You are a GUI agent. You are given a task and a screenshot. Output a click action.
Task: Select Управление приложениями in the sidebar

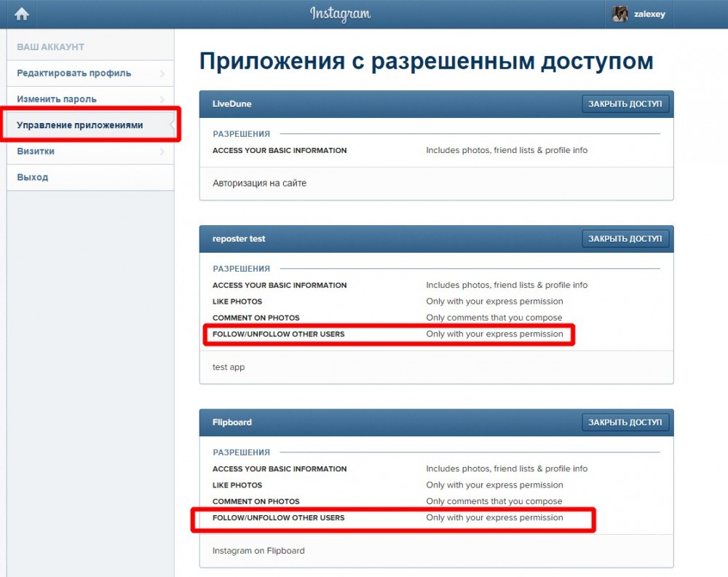point(80,125)
